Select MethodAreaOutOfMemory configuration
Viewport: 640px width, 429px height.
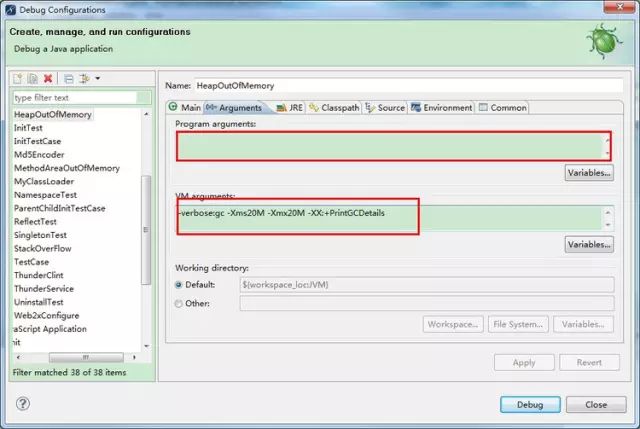tap(67, 168)
